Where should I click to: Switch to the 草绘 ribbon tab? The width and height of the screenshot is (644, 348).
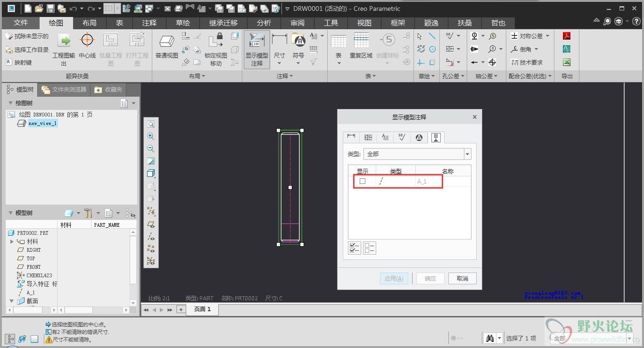pyautogui.click(x=183, y=23)
